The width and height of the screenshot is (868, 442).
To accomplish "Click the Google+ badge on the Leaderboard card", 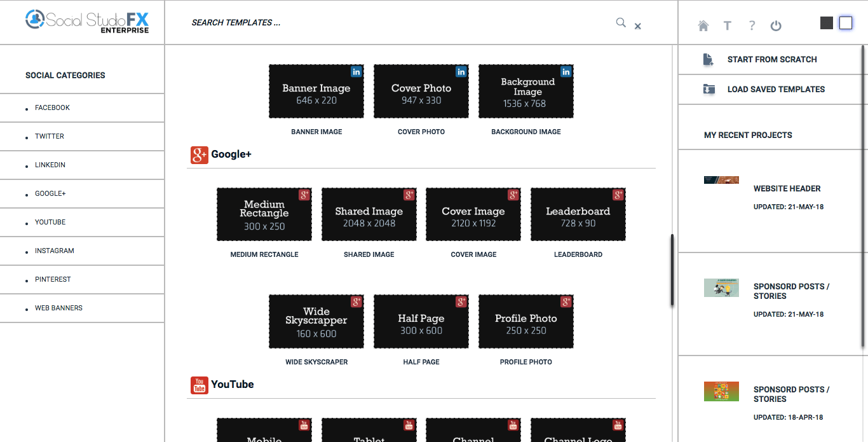I will click(618, 195).
